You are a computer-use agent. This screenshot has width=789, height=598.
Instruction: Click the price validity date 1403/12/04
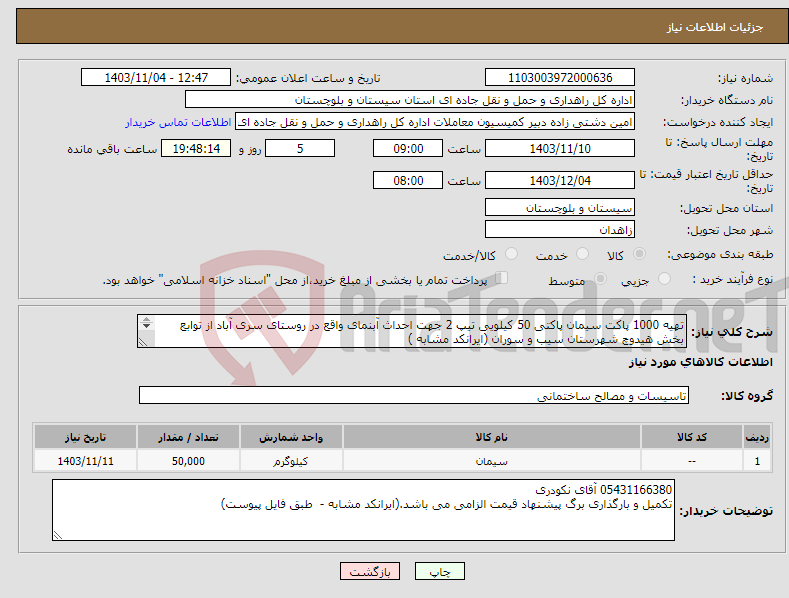click(x=560, y=180)
